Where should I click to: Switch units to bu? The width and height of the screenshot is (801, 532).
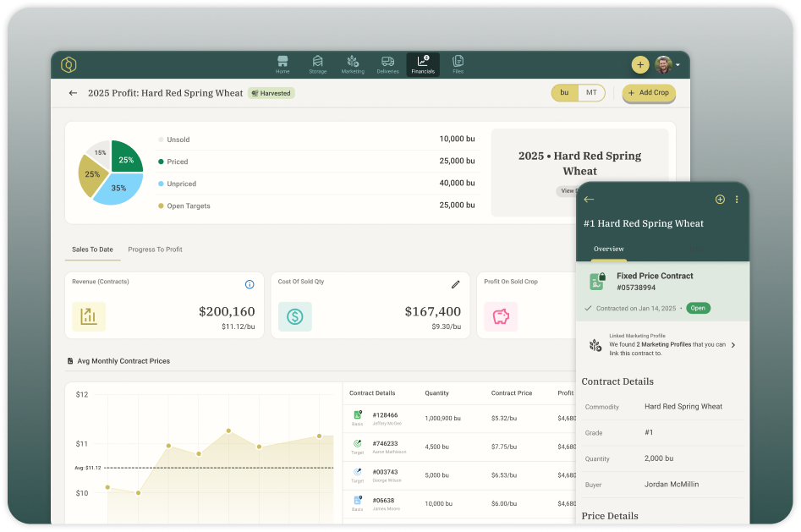click(x=564, y=93)
